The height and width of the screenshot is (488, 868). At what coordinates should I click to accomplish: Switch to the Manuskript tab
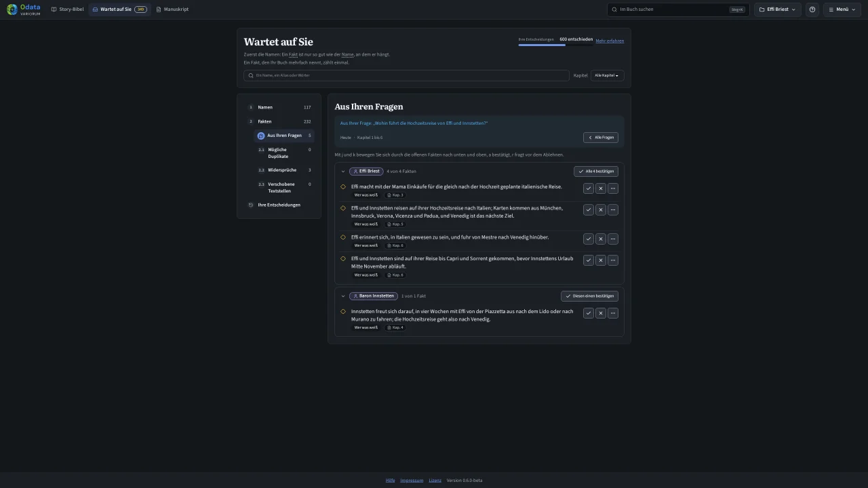172,9
